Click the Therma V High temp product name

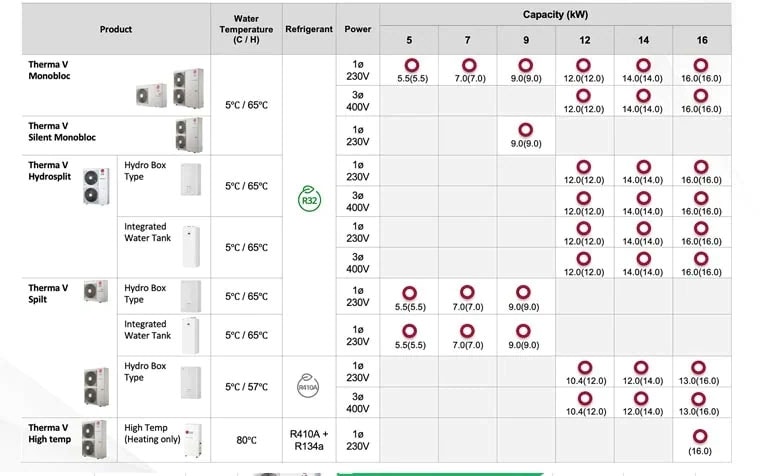tap(49, 433)
